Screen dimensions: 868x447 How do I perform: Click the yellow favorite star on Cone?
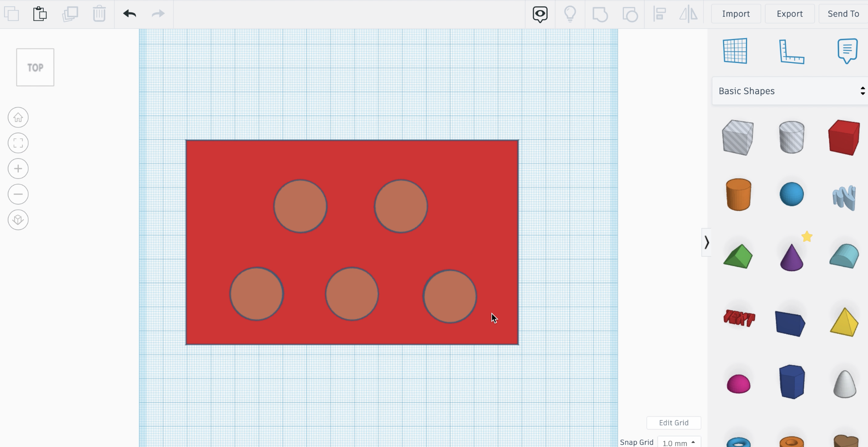coord(807,237)
